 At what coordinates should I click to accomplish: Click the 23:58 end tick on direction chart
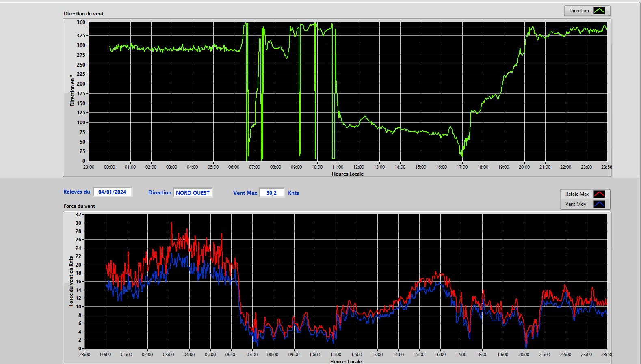coord(606,167)
